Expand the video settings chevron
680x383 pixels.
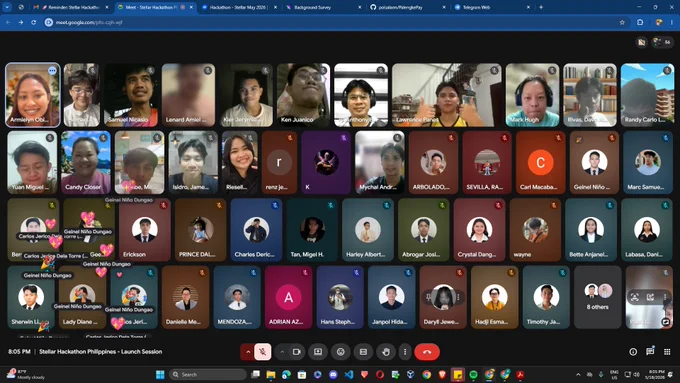click(x=282, y=352)
